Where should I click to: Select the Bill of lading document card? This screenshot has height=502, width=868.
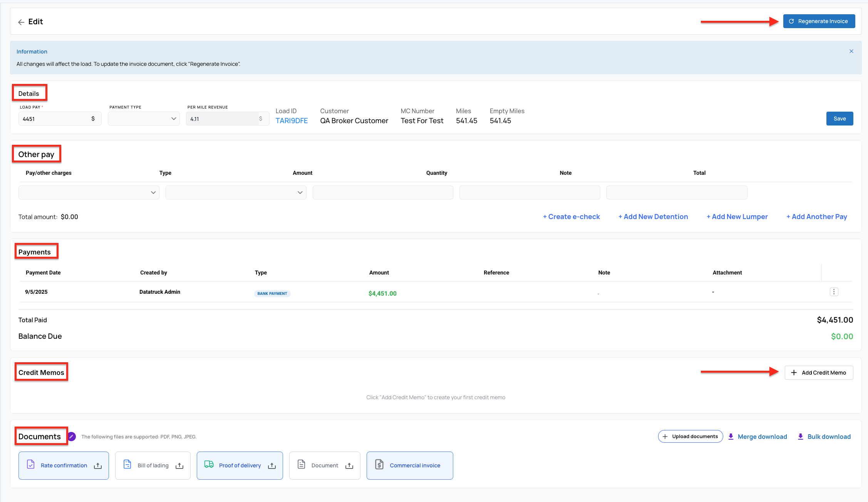click(x=152, y=465)
